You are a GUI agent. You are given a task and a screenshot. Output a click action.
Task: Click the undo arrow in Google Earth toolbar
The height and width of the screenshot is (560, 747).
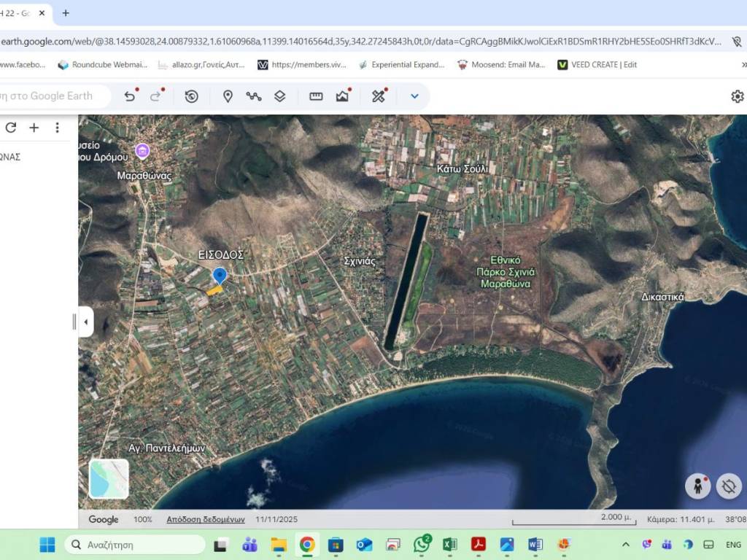(x=130, y=96)
